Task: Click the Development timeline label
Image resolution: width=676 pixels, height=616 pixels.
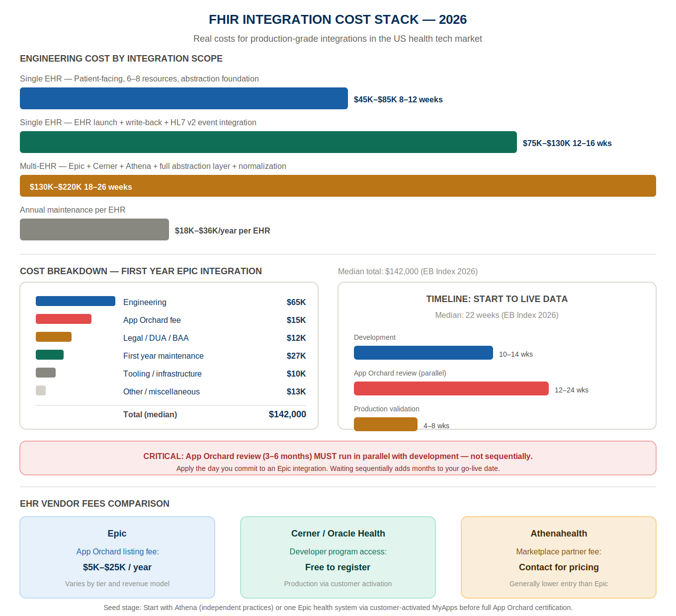Action: (x=375, y=337)
